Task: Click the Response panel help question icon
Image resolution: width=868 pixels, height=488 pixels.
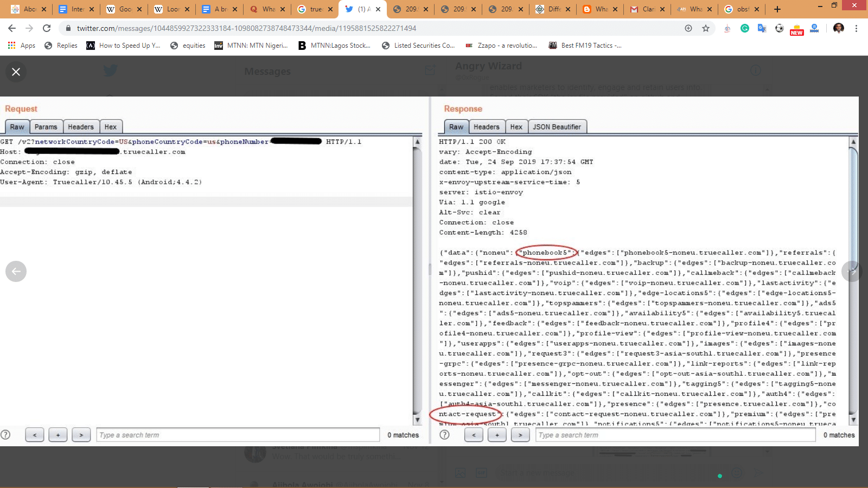Action: point(444,435)
